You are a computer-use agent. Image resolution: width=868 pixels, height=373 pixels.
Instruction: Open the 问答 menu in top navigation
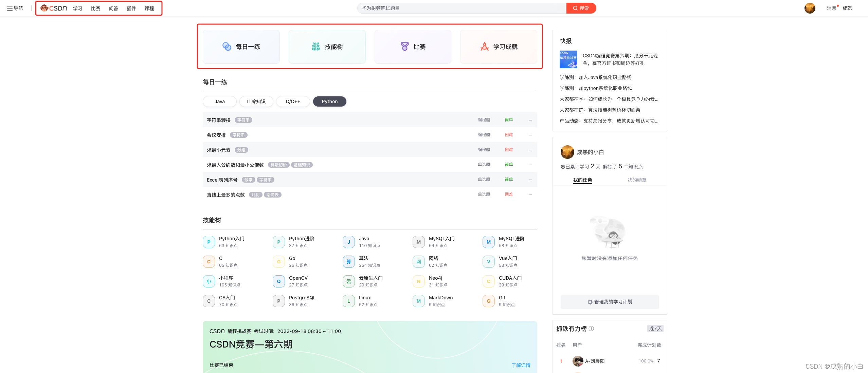[x=113, y=8]
